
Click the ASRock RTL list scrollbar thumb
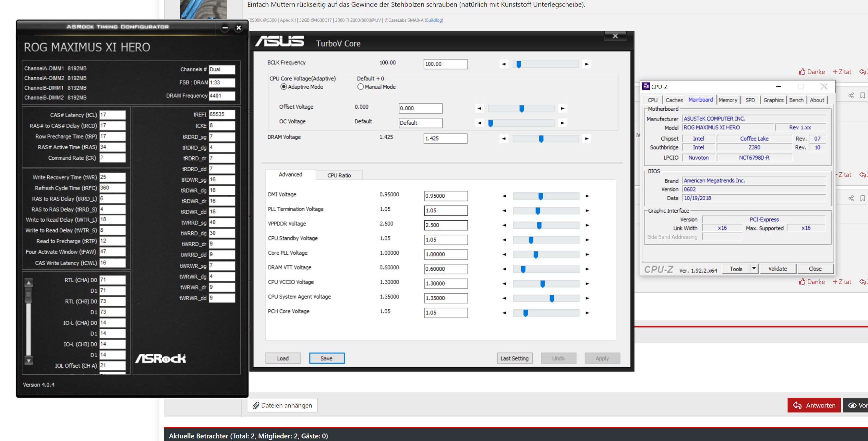pos(29,295)
